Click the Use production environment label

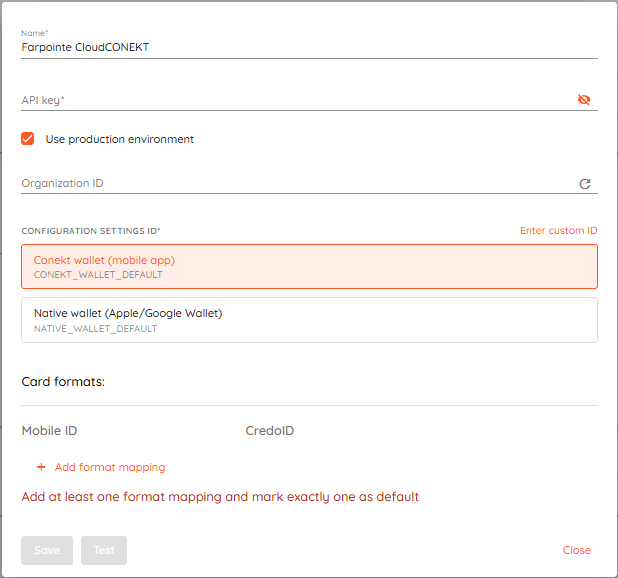click(120, 139)
